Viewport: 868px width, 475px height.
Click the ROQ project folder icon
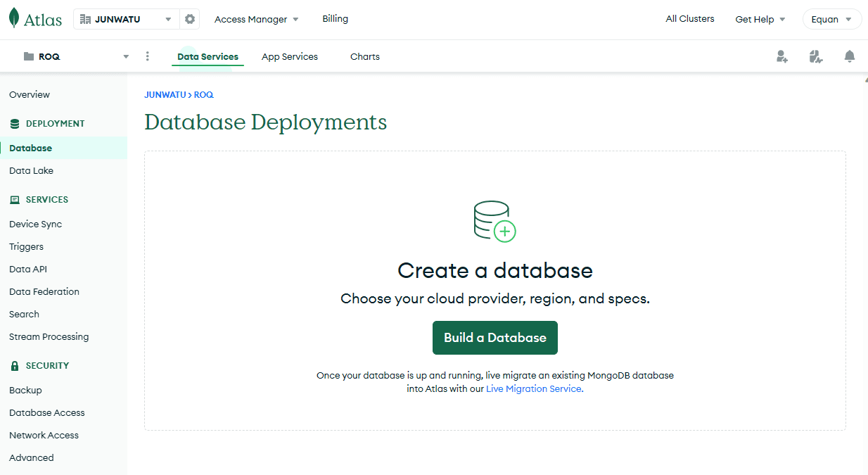click(x=29, y=56)
